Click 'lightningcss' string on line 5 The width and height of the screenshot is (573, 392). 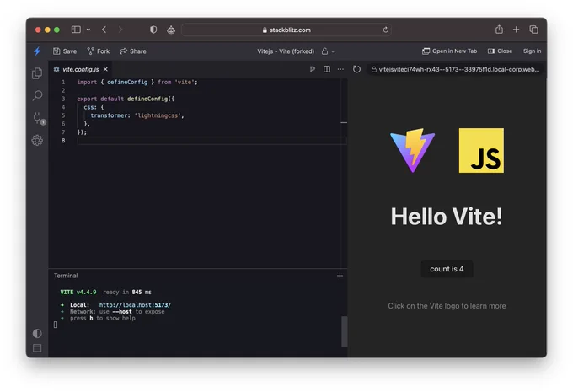tap(158, 115)
